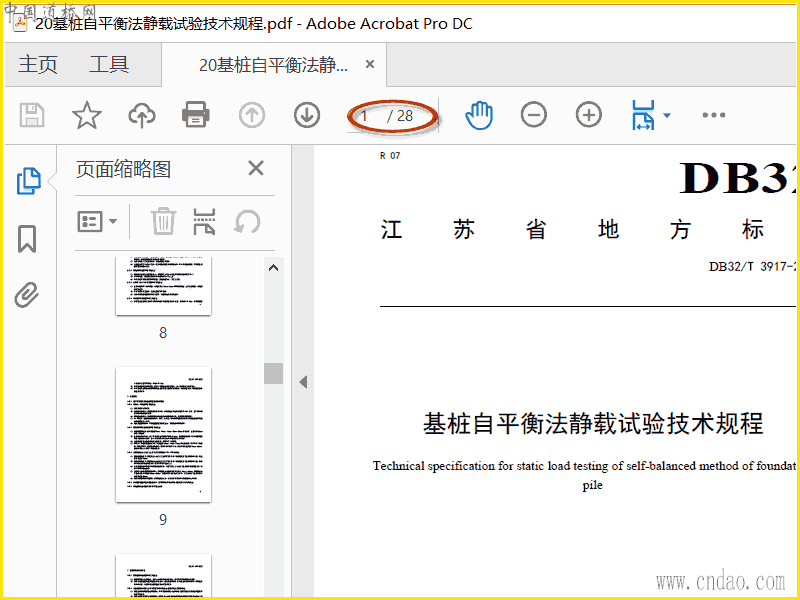The height and width of the screenshot is (600, 800).
Task: Select the page 8 thumbnail
Action: (x=163, y=286)
